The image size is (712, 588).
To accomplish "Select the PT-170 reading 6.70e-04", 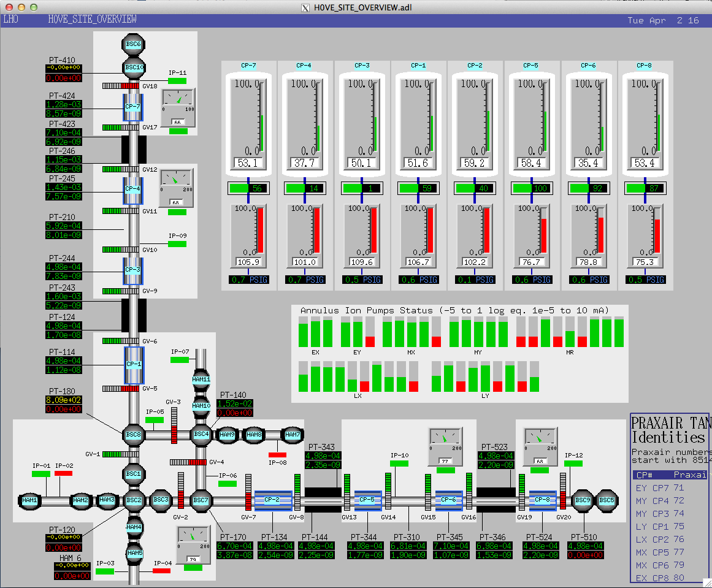I will click(x=235, y=546).
